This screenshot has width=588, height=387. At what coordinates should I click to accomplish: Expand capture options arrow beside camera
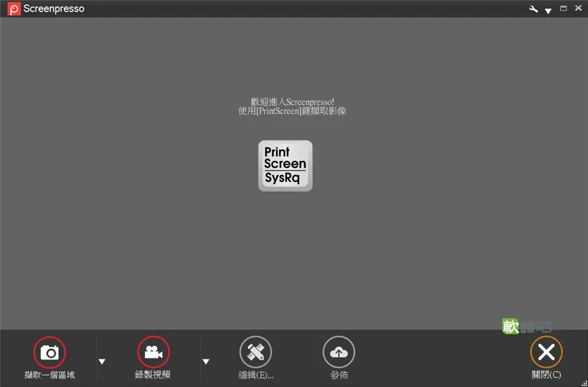pyautogui.click(x=102, y=361)
